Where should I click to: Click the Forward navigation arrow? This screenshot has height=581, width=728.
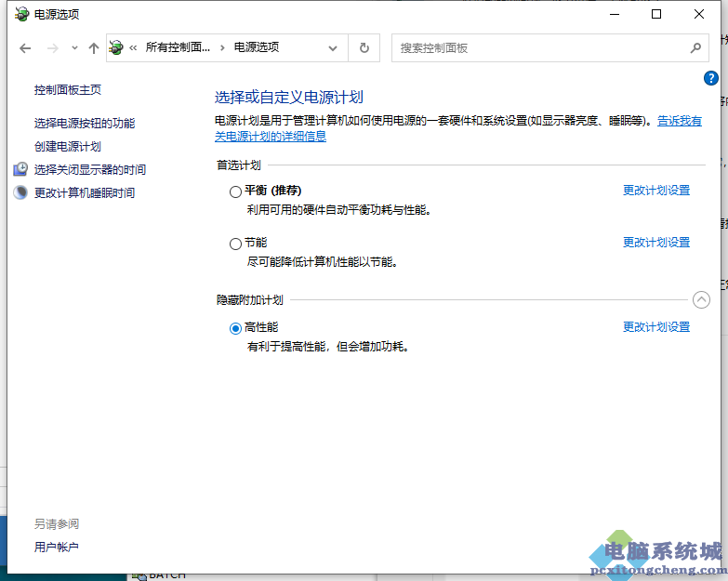click(53, 48)
